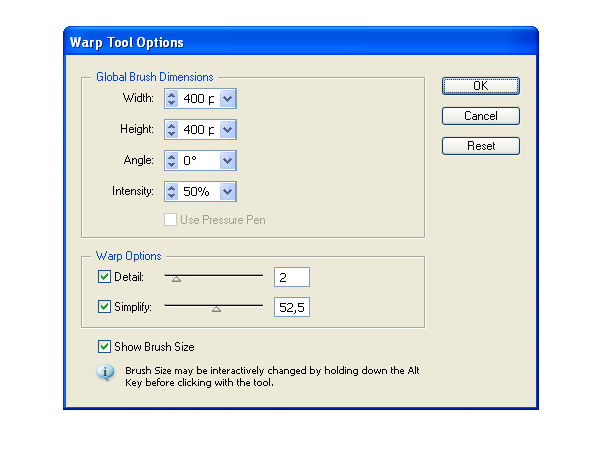Open the Width dropdown list
The width and height of the screenshot is (600, 450).
point(228,99)
